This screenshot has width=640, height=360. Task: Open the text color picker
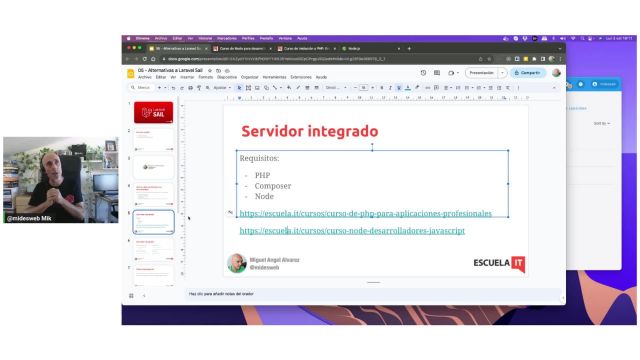[407, 88]
